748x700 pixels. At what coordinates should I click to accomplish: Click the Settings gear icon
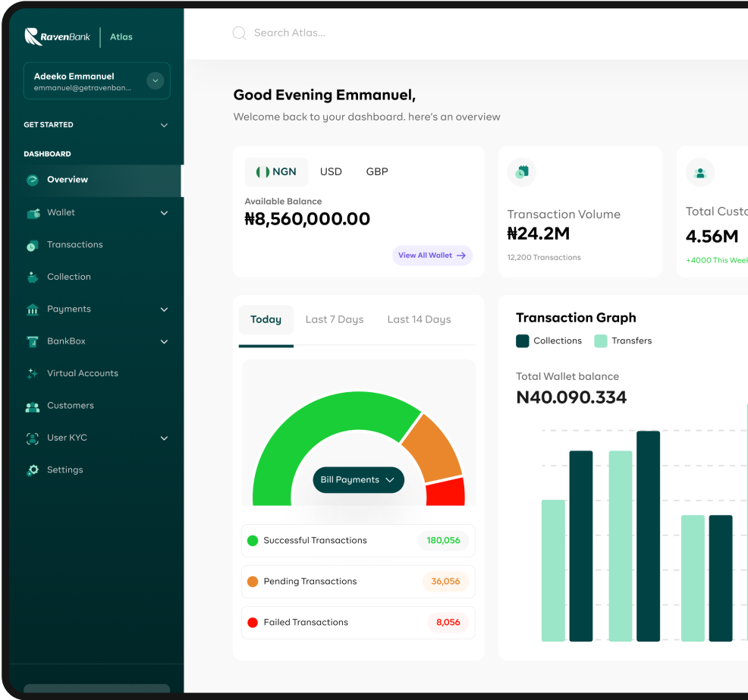coord(32,469)
